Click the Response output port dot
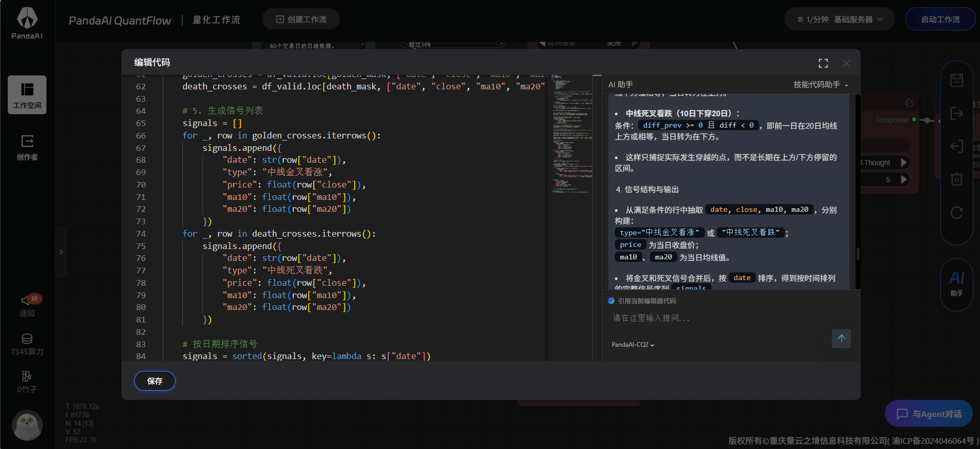980x449 pixels. 914,119
